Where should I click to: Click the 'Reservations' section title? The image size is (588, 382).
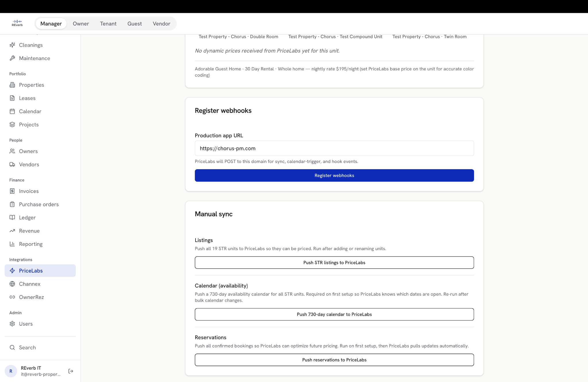click(210, 337)
